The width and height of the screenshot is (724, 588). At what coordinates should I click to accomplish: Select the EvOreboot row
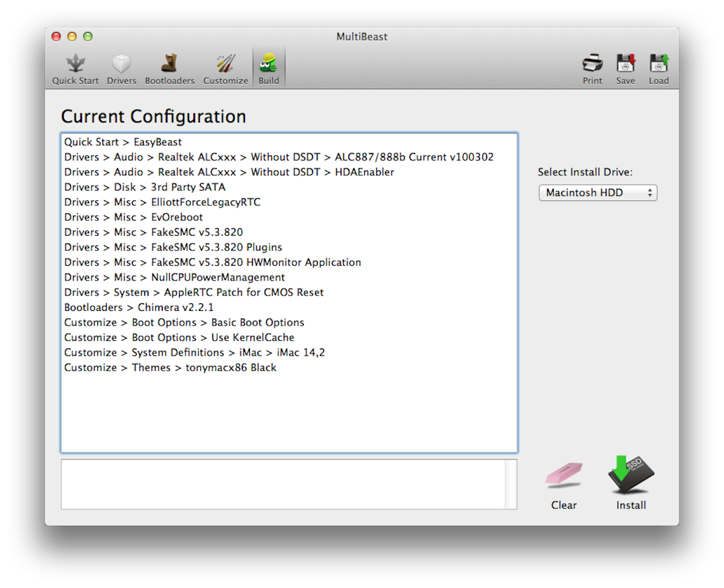[x=289, y=217]
